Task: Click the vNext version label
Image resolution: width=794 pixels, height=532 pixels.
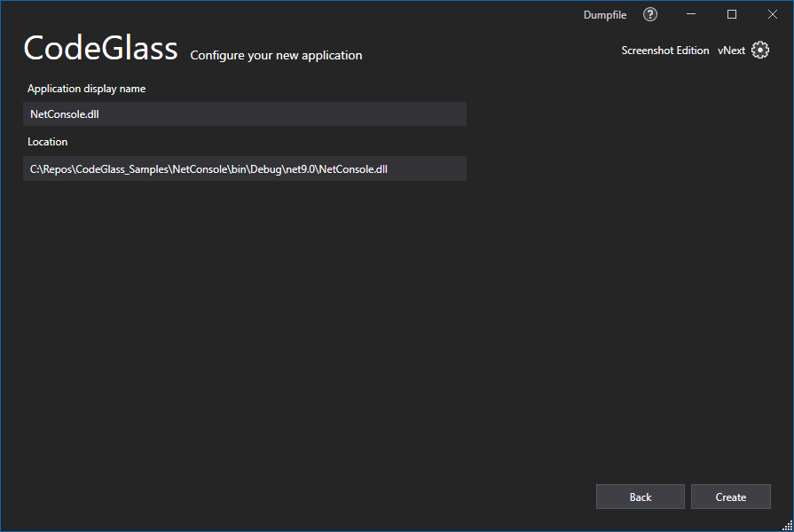Action: pos(731,51)
